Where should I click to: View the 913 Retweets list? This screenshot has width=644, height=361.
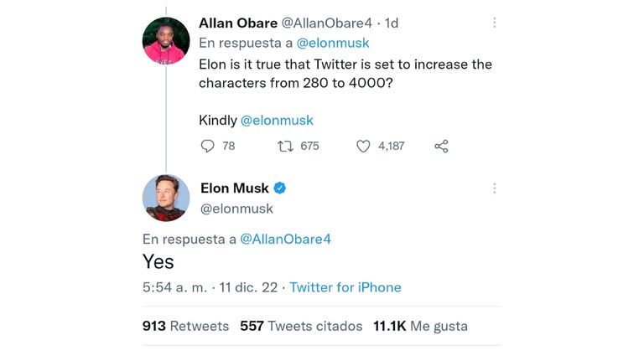[185, 326]
